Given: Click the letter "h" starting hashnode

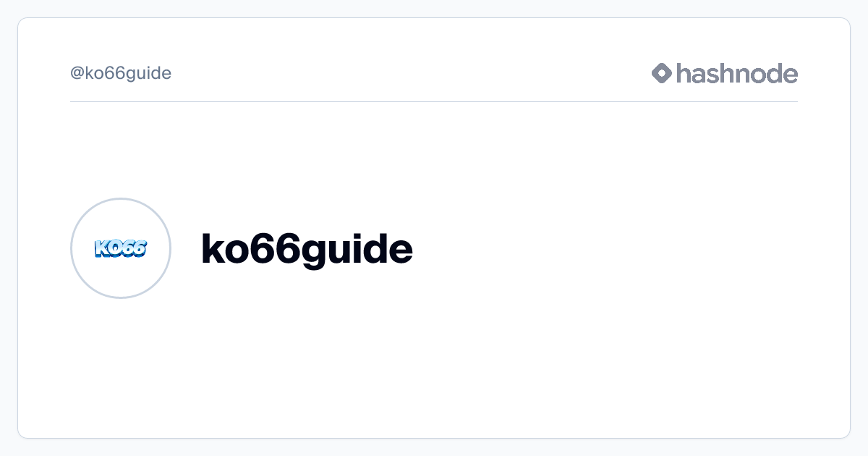Looking at the screenshot, I should [683, 73].
